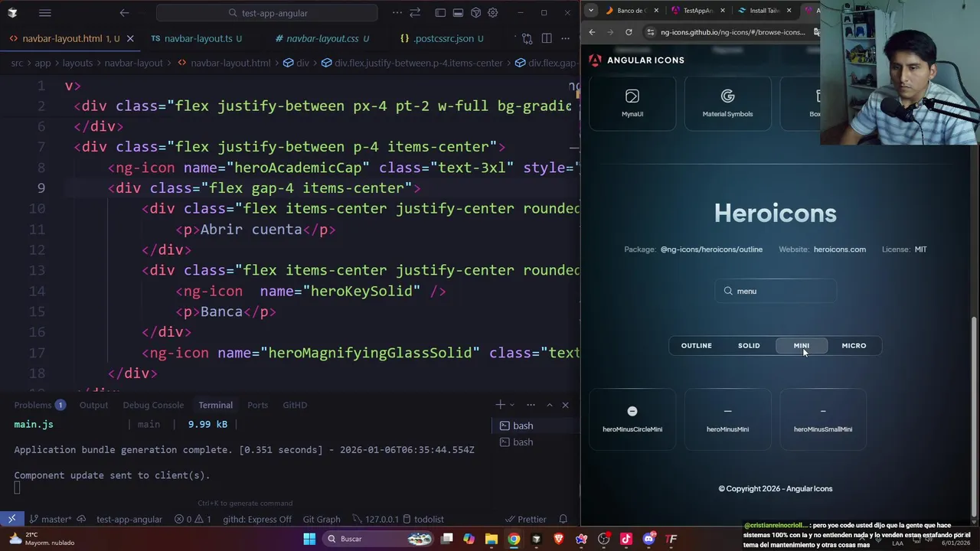This screenshot has height=551, width=980.
Task: Select the MICRO icon style
Action: coord(854,346)
